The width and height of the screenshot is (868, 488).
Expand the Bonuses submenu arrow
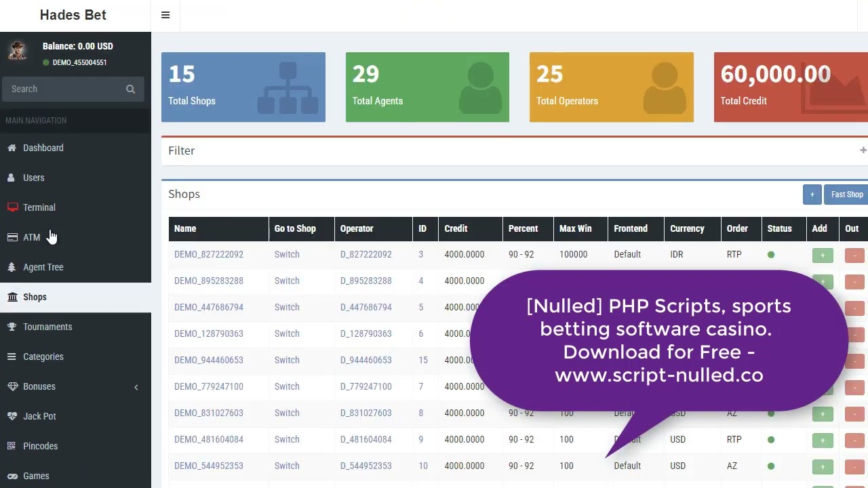(136, 387)
